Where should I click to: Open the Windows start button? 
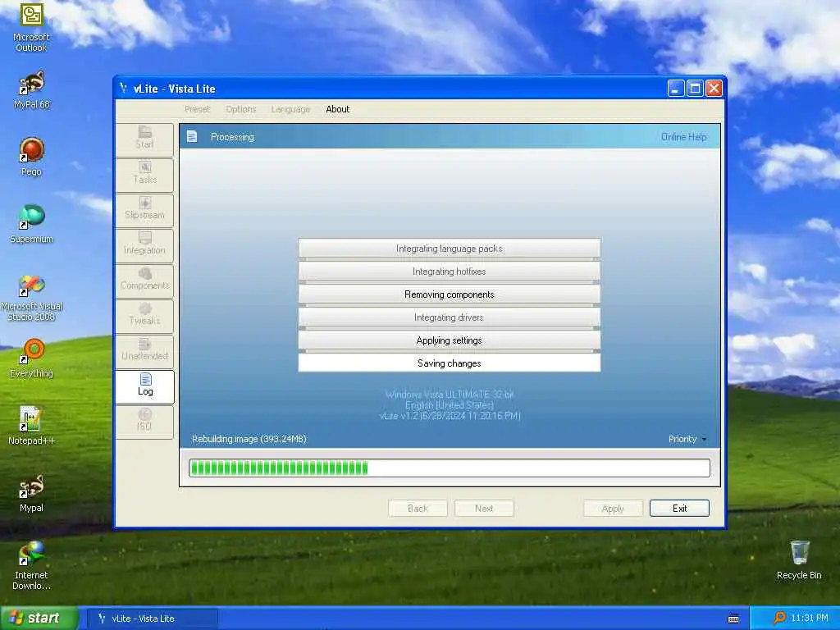[39, 619]
